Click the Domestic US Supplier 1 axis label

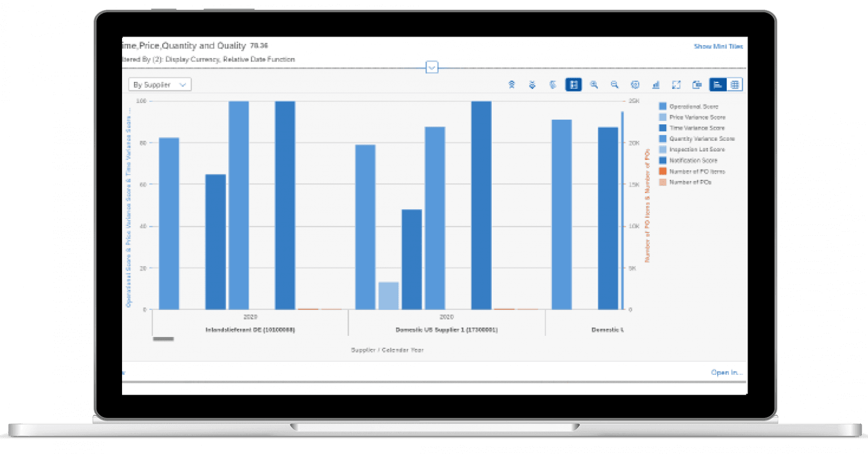tap(446, 330)
